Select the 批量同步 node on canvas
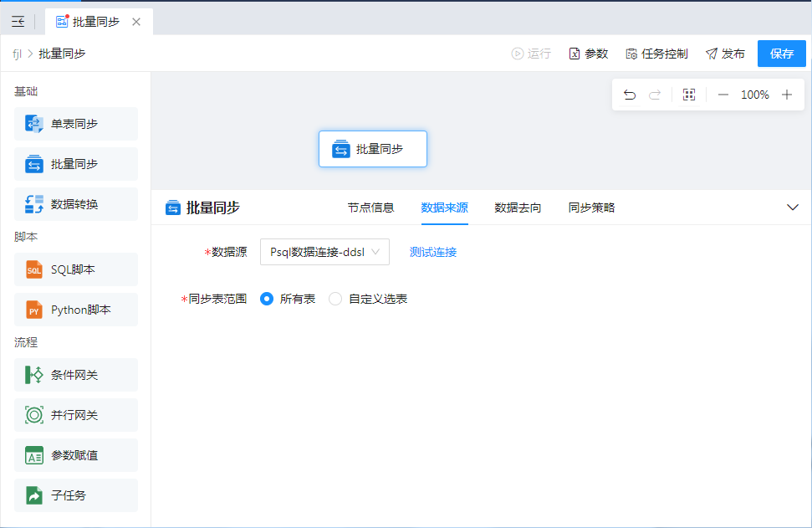The width and height of the screenshot is (812, 528). point(373,149)
